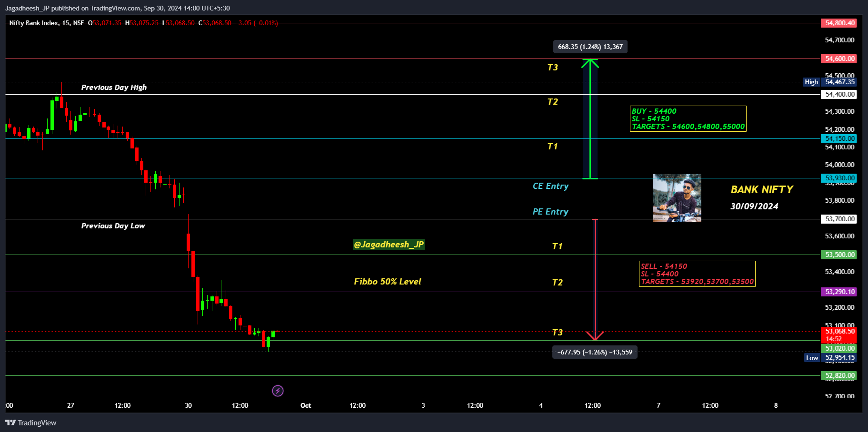The height and width of the screenshot is (432, 868).
Task: Click the 54,600.00 red price label
Action: 839,59
